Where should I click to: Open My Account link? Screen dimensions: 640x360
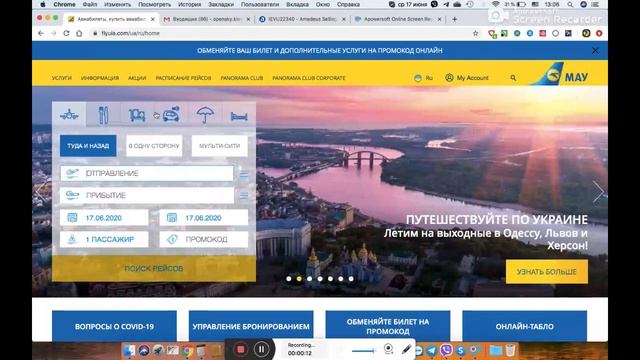coord(467,78)
